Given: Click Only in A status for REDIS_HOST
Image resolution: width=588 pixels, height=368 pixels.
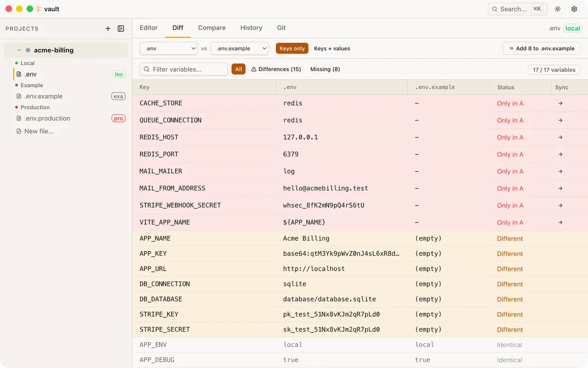Looking at the screenshot, I should (510, 137).
